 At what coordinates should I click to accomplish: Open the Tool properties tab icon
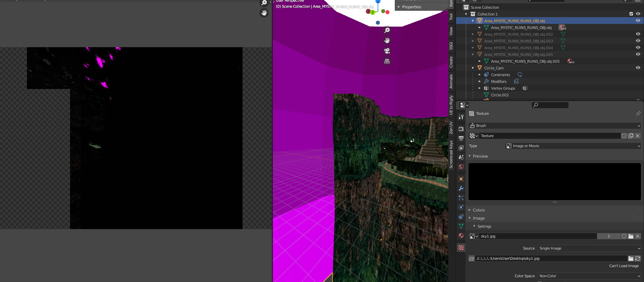pyautogui.click(x=461, y=117)
